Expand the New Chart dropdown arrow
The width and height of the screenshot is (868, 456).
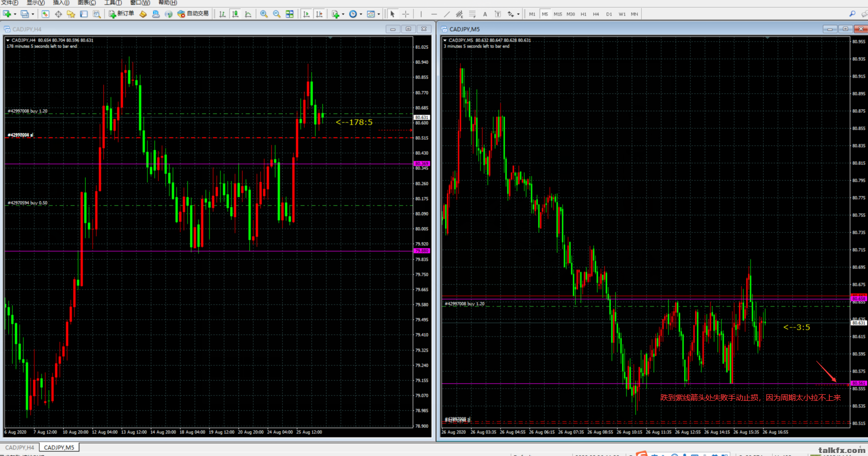click(x=15, y=14)
